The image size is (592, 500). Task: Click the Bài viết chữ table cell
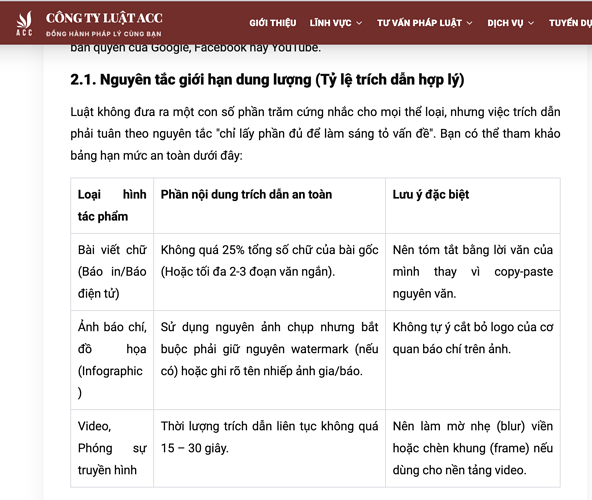112,272
